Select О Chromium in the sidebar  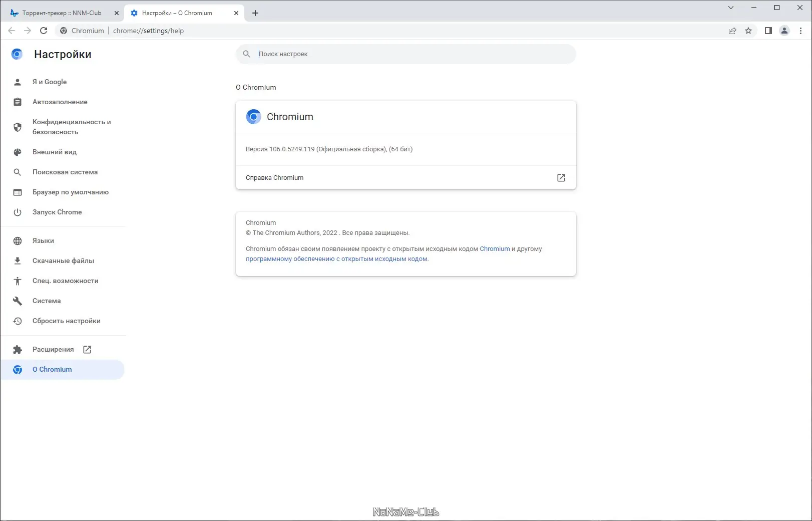[63, 369]
